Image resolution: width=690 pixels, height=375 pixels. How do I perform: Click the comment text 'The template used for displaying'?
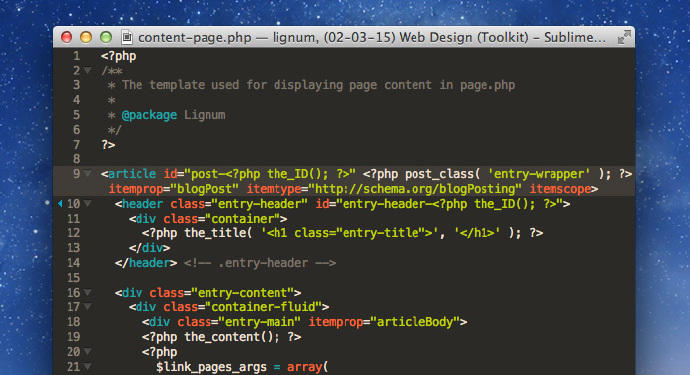coord(232,85)
